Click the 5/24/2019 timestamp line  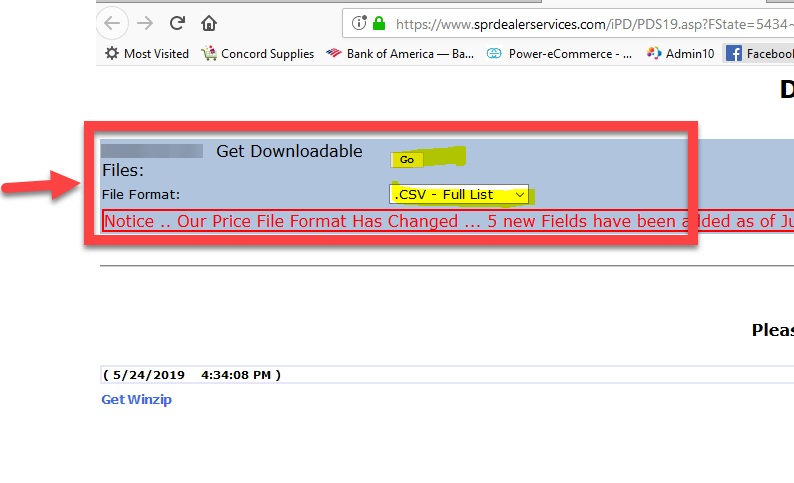(x=191, y=375)
